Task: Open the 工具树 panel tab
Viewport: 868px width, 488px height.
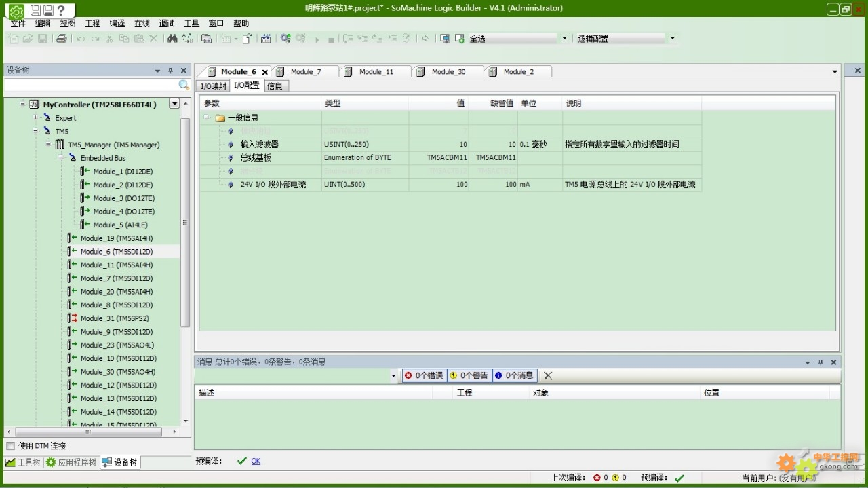Action: coord(24,462)
